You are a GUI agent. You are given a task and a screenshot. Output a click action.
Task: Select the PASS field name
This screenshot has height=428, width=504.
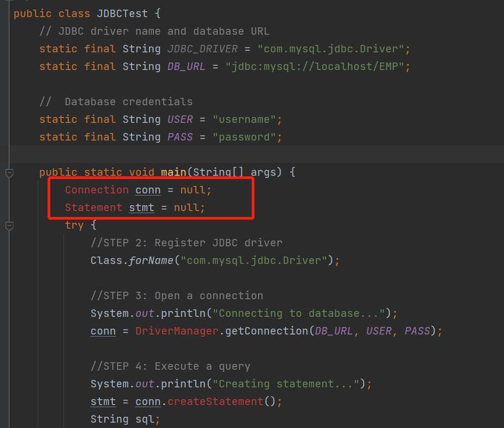pyautogui.click(x=180, y=137)
